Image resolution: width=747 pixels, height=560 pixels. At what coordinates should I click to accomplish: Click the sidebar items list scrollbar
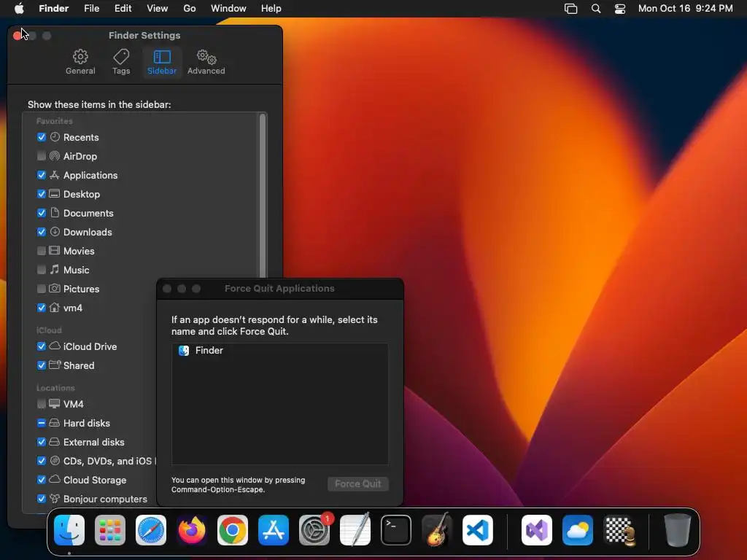click(x=262, y=195)
